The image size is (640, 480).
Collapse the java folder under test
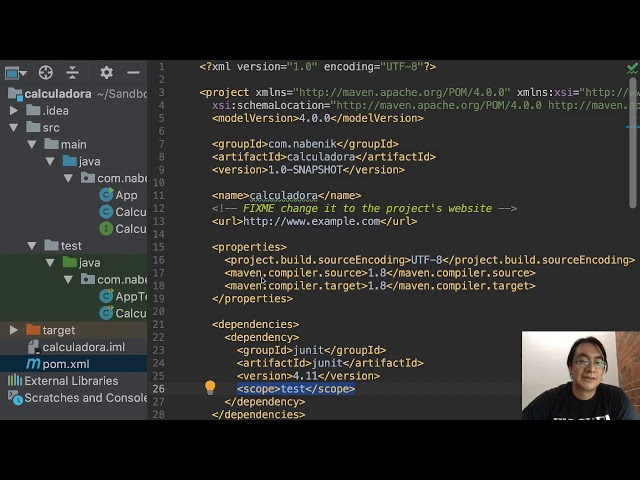point(50,263)
